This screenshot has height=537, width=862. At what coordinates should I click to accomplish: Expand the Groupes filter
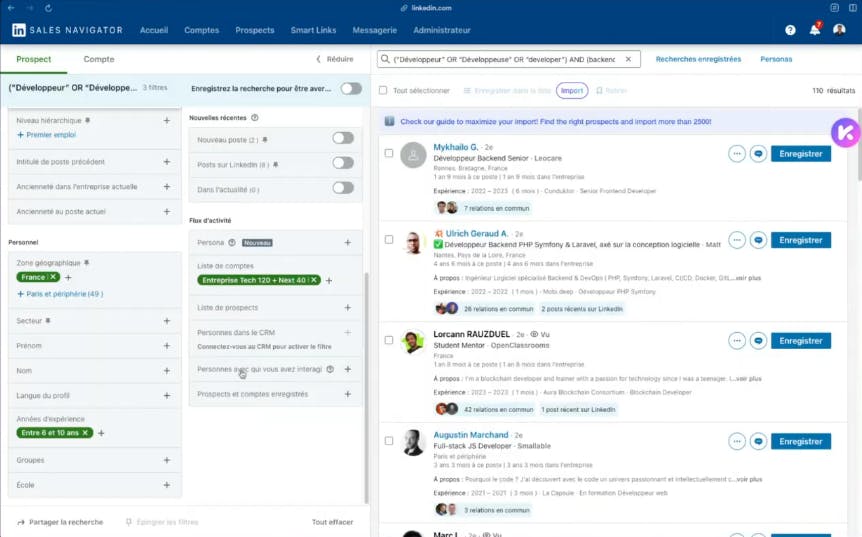coord(166,460)
